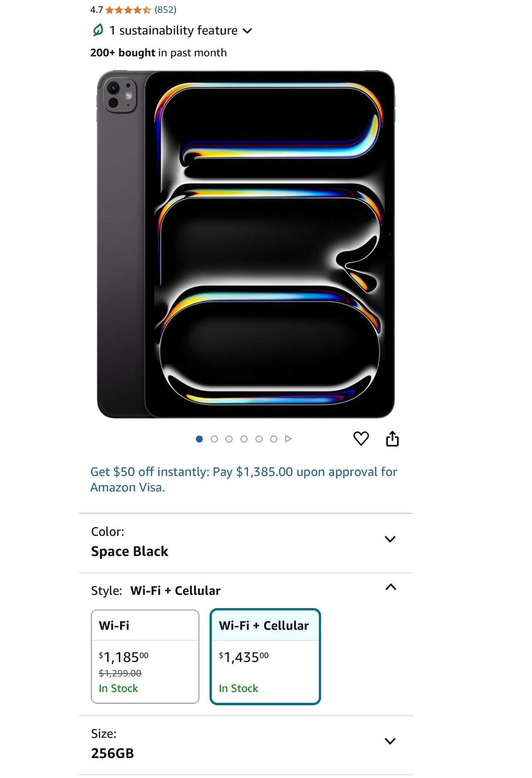Open the Amazon Visa $50 off offer
This screenshot has height=778, width=532.
[x=243, y=479]
